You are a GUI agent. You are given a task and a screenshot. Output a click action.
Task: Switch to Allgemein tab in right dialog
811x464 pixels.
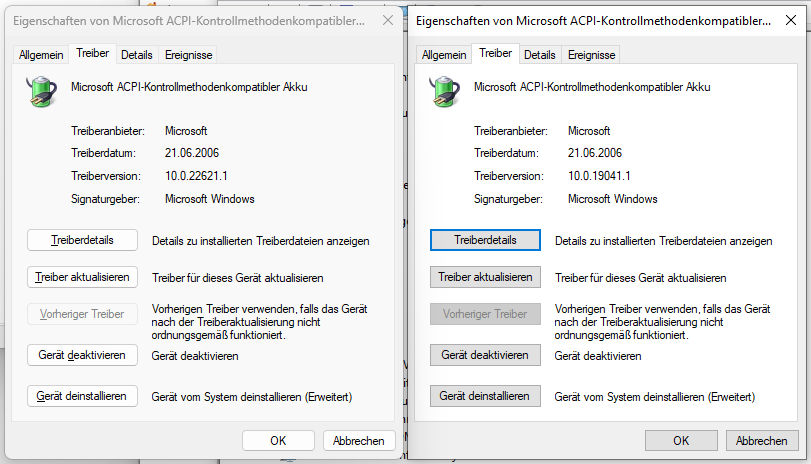(x=444, y=55)
